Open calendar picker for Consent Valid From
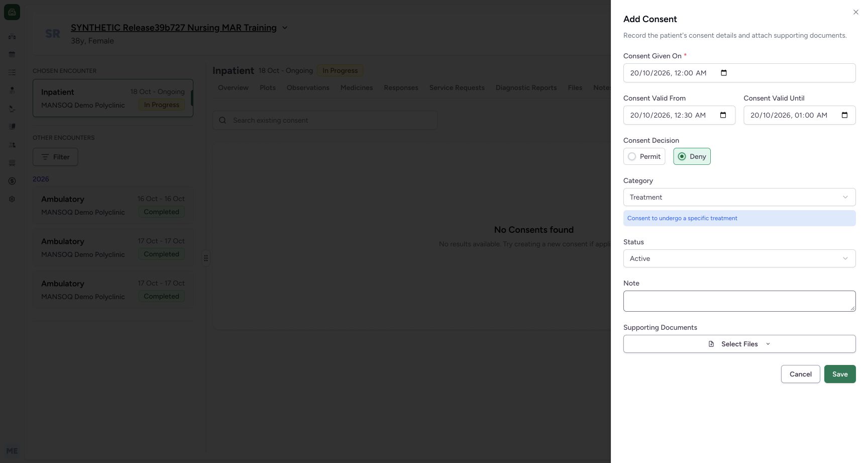The width and height of the screenshot is (868, 463). point(723,115)
